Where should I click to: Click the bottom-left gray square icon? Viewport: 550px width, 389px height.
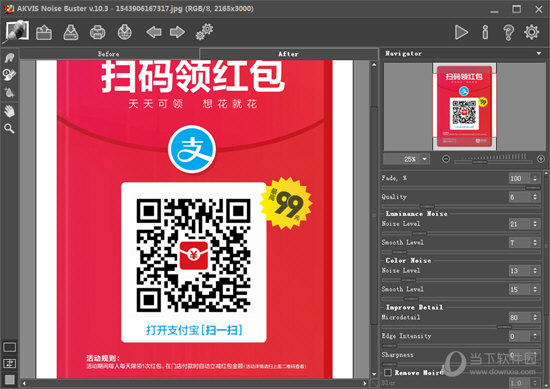(9, 380)
